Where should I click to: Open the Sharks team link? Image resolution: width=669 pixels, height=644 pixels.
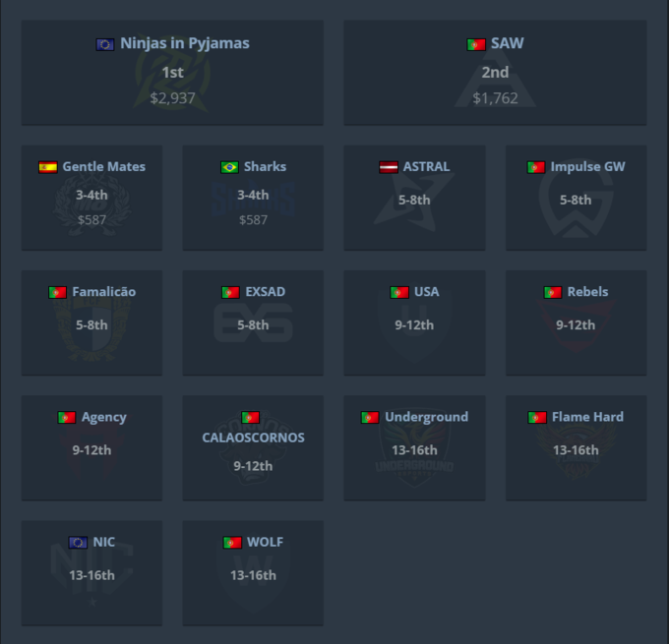click(x=265, y=167)
